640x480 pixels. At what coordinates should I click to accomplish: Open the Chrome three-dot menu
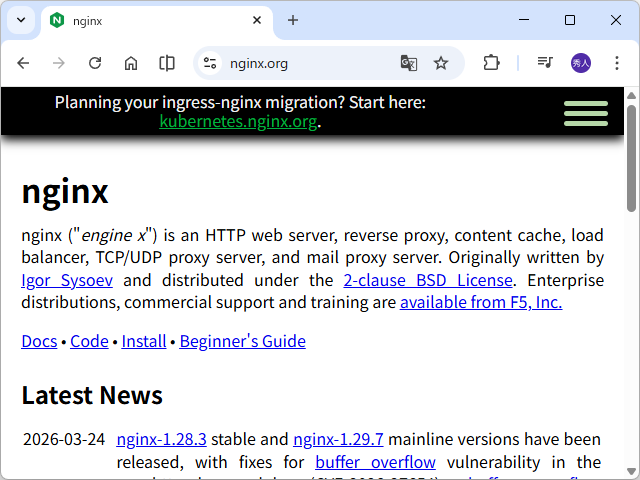tap(617, 63)
